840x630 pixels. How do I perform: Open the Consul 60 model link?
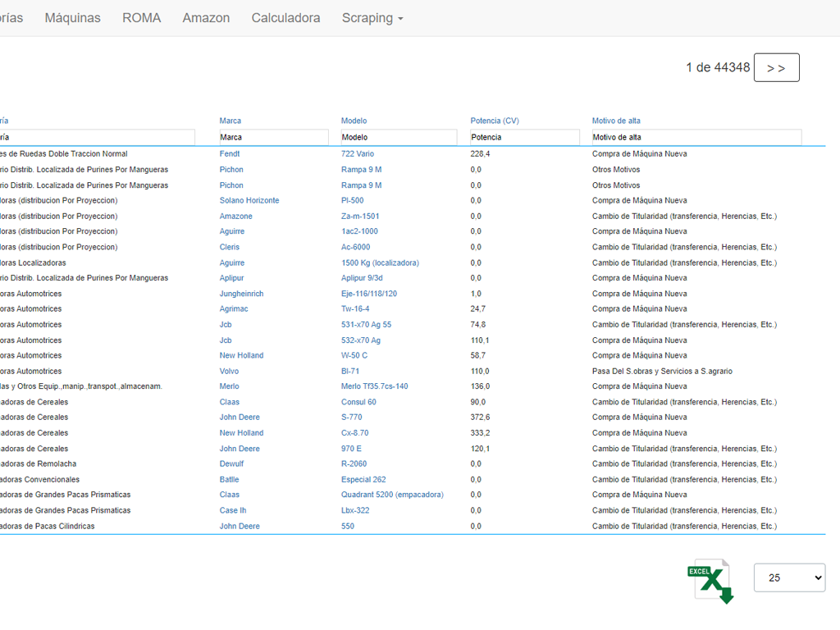point(358,402)
